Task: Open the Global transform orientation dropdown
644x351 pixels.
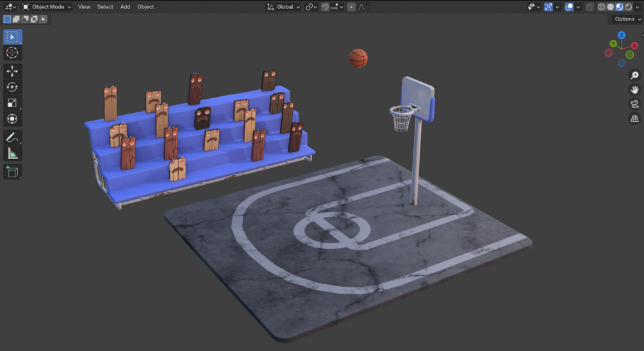Action: 283,6
